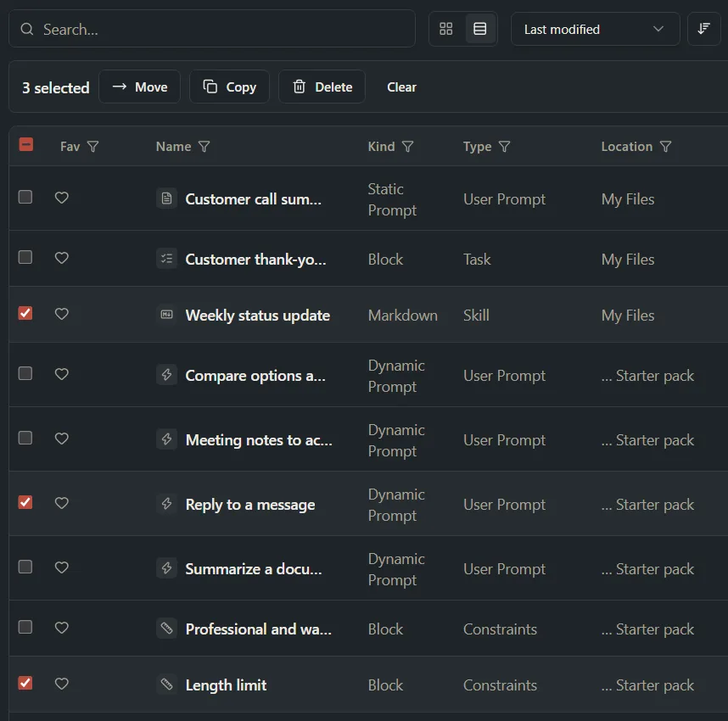Click document icon of Customer call summary
This screenshot has height=721, width=728.
pyautogui.click(x=166, y=198)
